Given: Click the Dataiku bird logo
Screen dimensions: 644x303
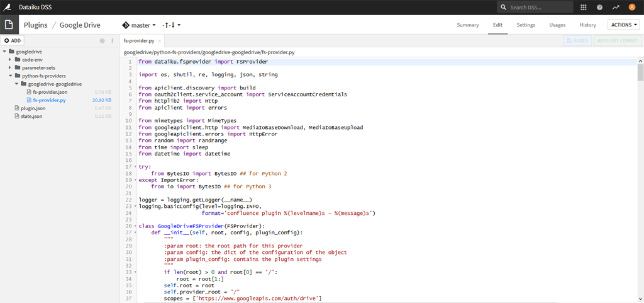Looking at the screenshot, I should click(8, 7).
